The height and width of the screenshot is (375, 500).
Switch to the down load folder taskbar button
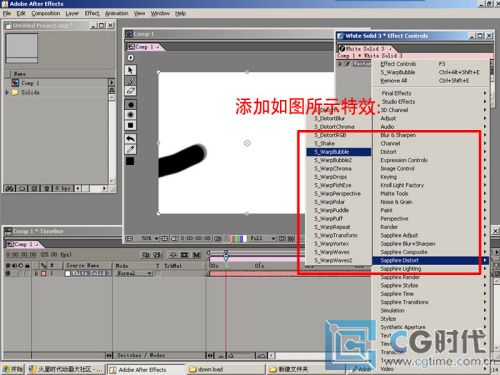pyautogui.click(x=225, y=369)
